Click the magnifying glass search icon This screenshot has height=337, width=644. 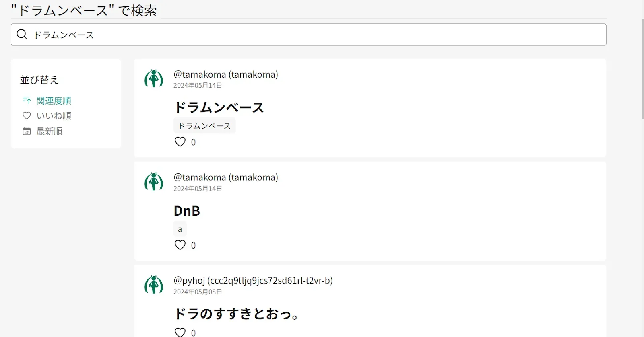click(22, 35)
